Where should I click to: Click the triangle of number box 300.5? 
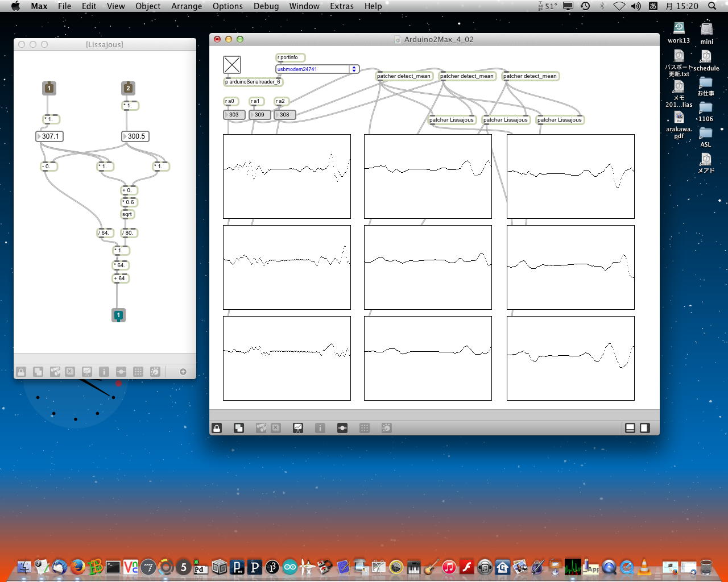coord(125,136)
